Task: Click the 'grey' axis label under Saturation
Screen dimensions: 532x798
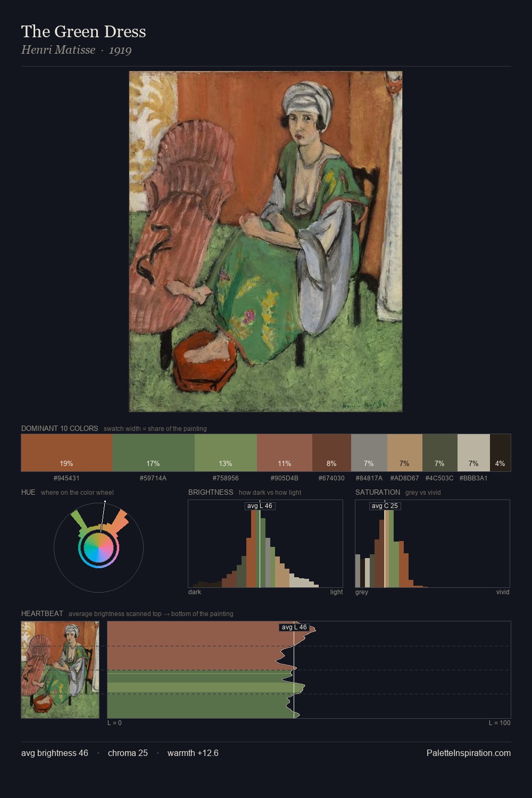Action: 362,592
